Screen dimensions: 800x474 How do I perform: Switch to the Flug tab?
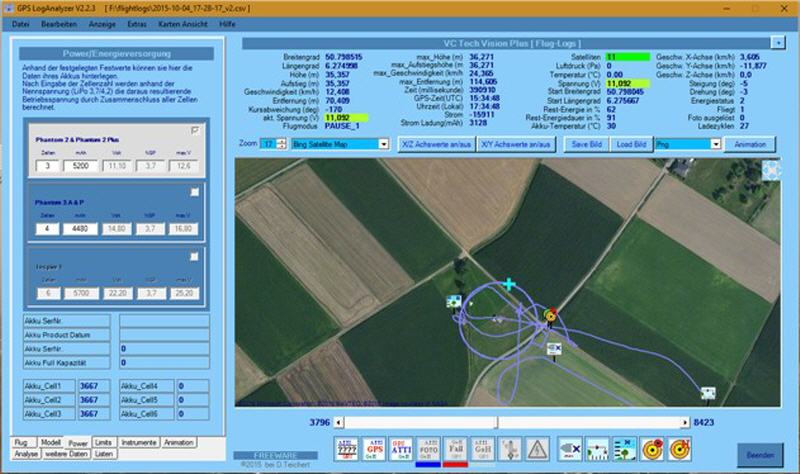[x=21, y=442]
